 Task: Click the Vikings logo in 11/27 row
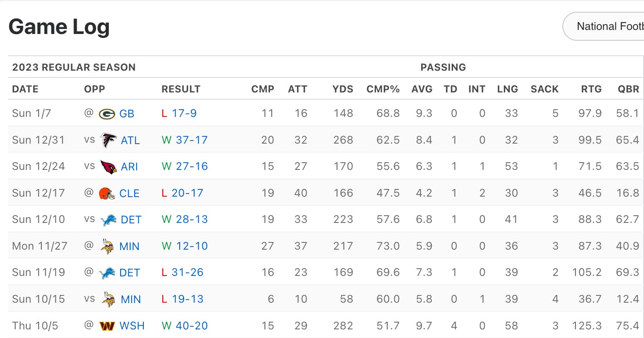[107, 246]
